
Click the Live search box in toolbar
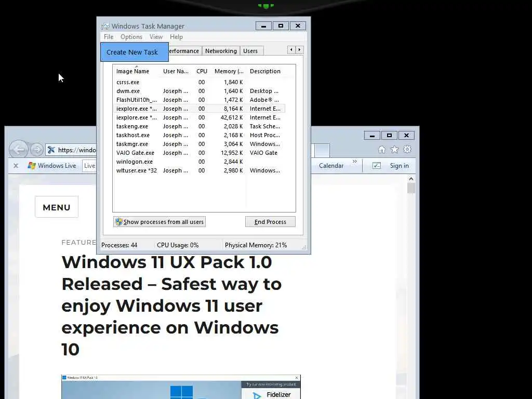(x=89, y=166)
